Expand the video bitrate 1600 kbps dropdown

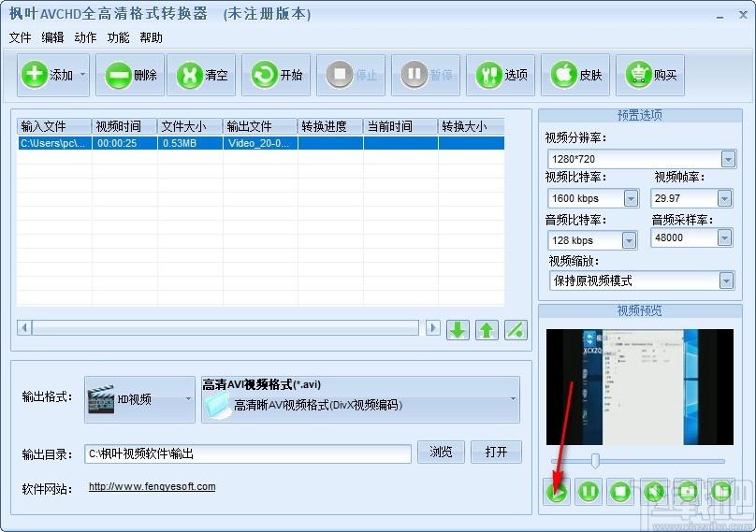click(631, 198)
